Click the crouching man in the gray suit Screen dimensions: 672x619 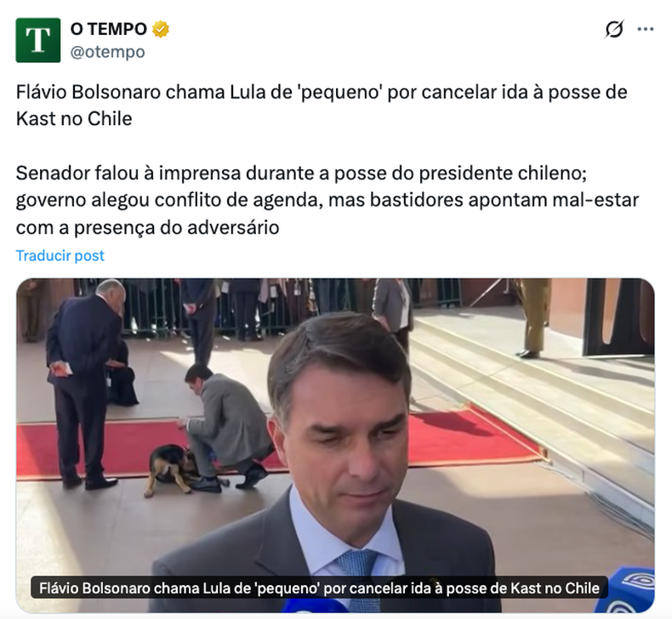[227, 426]
